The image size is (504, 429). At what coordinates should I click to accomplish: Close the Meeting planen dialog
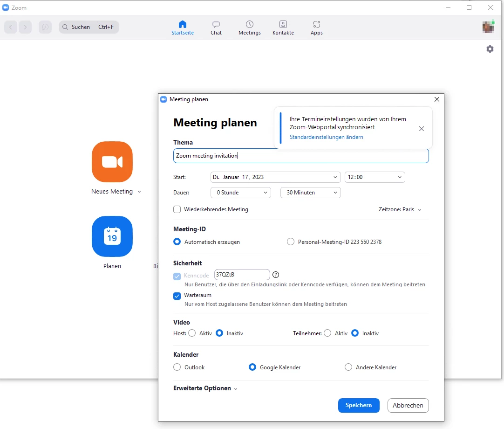(437, 99)
